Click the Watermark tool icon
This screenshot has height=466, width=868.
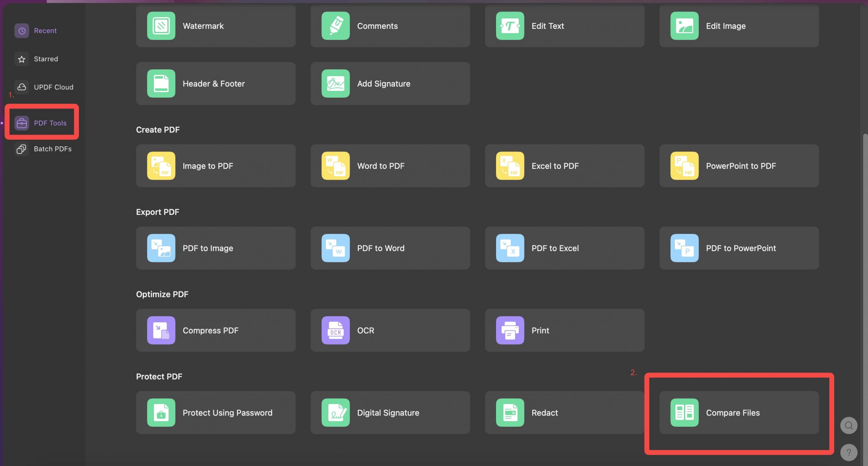(x=161, y=25)
